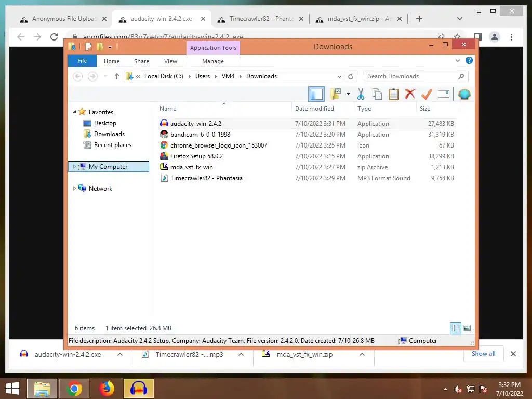Select the audacity-win-2.4.2 file

point(307,124)
